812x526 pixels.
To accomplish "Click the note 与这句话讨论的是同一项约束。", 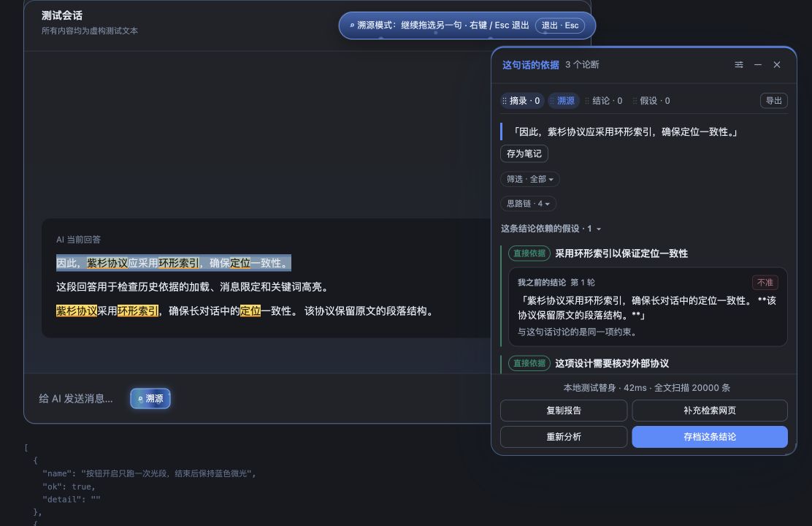I will pyautogui.click(x=577, y=332).
